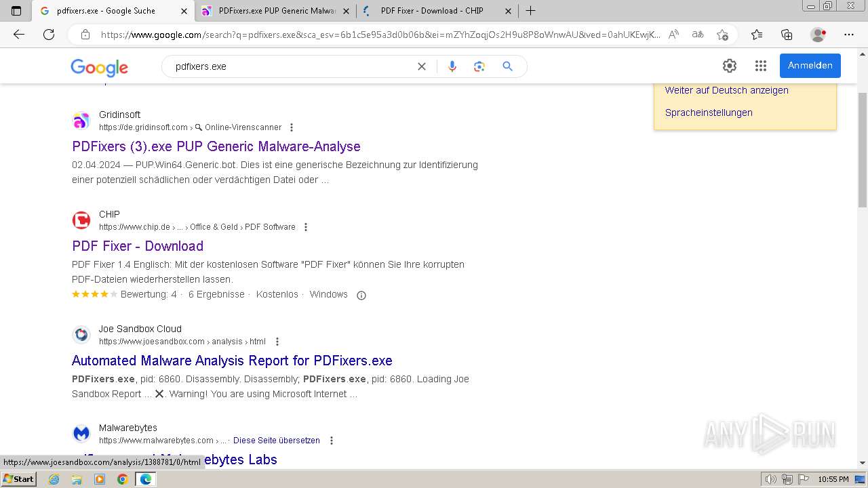The width and height of the screenshot is (868, 488).
Task: Click Weiter auf Deutsch anzeigen
Action: 727,90
